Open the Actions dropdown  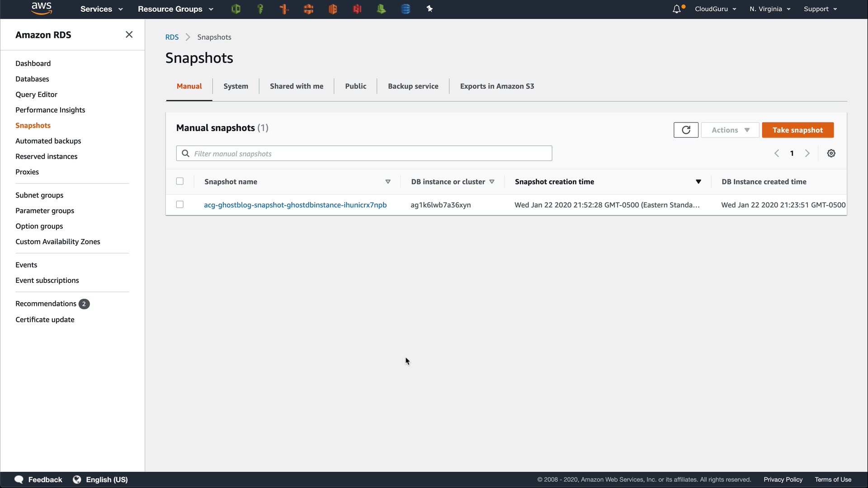coord(730,130)
